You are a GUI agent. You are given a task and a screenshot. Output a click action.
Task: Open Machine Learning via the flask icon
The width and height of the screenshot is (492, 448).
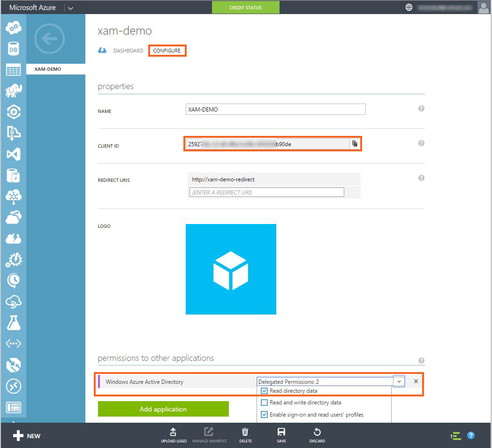(13, 323)
